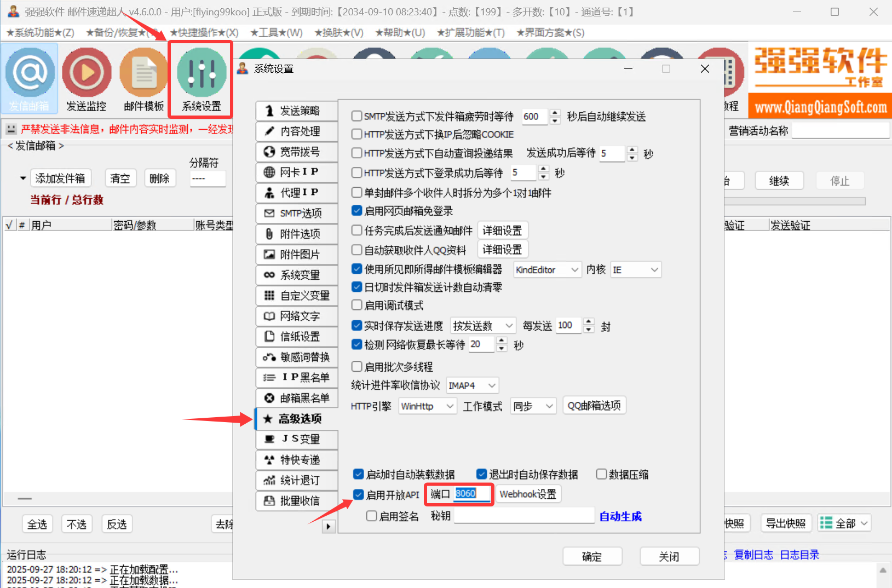Enable the 启用调试模式 checkbox

[357, 305]
